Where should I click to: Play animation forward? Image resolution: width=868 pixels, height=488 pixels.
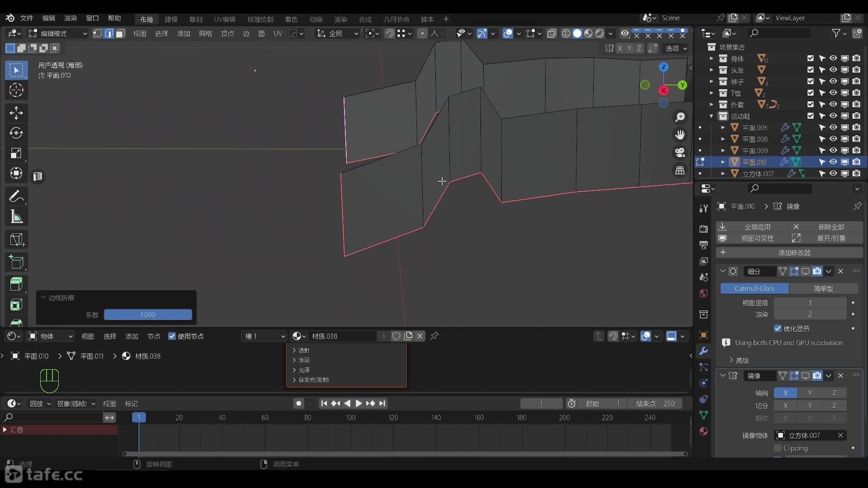tap(359, 404)
